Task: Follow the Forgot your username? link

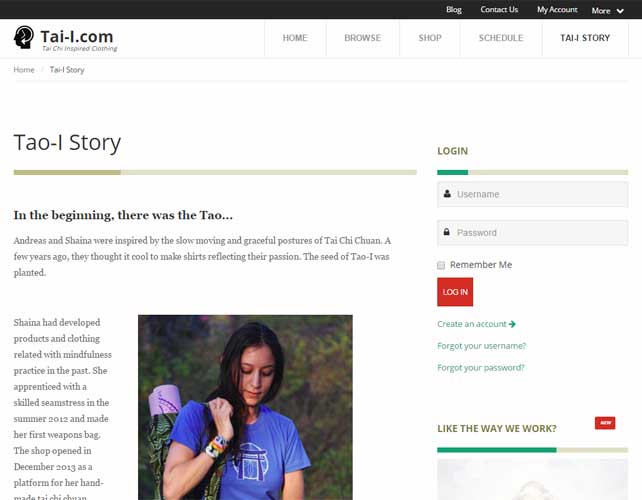Action: tap(482, 346)
